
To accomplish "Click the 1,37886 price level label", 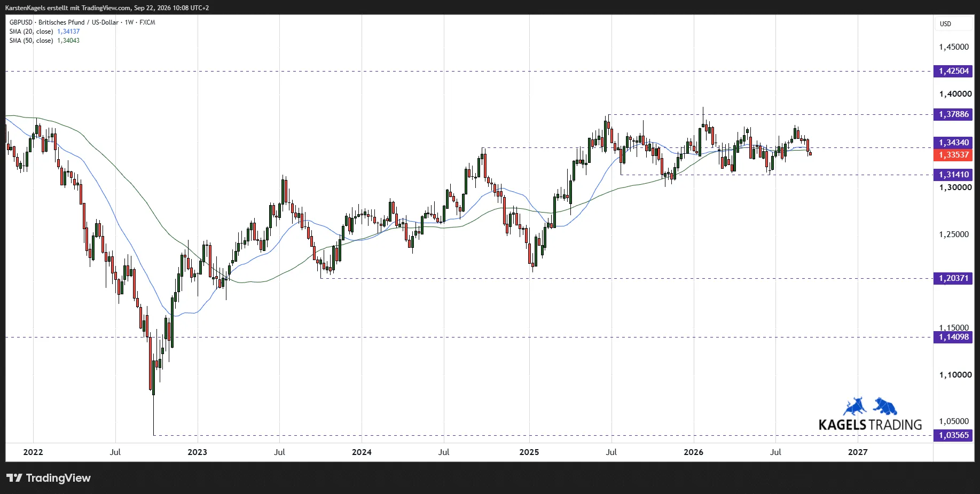I will click(953, 114).
